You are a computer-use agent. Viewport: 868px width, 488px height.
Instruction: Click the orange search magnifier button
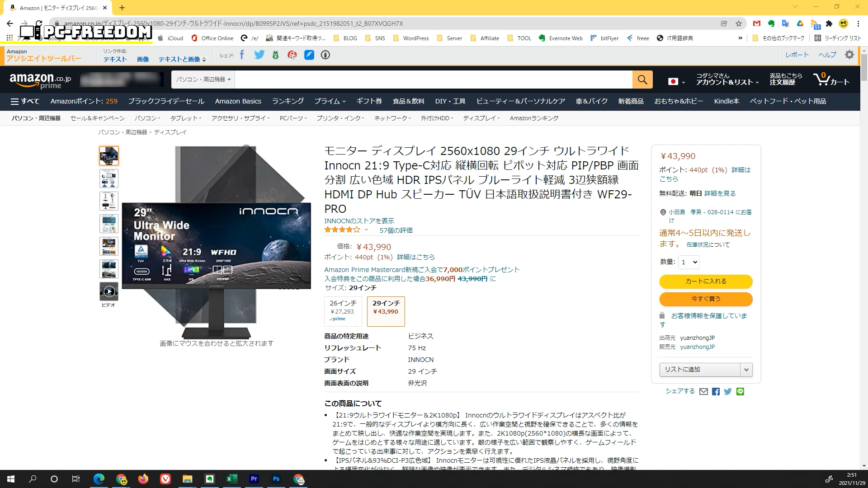(x=642, y=80)
